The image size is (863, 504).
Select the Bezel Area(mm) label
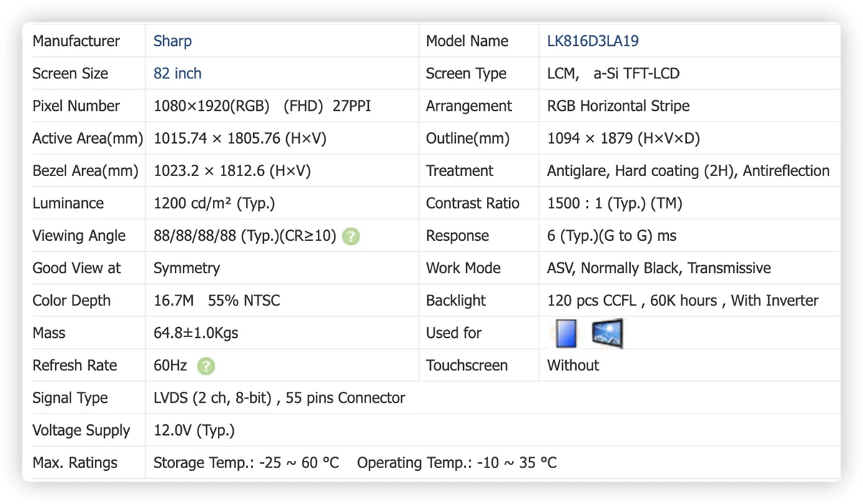click(x=86, y=171)
